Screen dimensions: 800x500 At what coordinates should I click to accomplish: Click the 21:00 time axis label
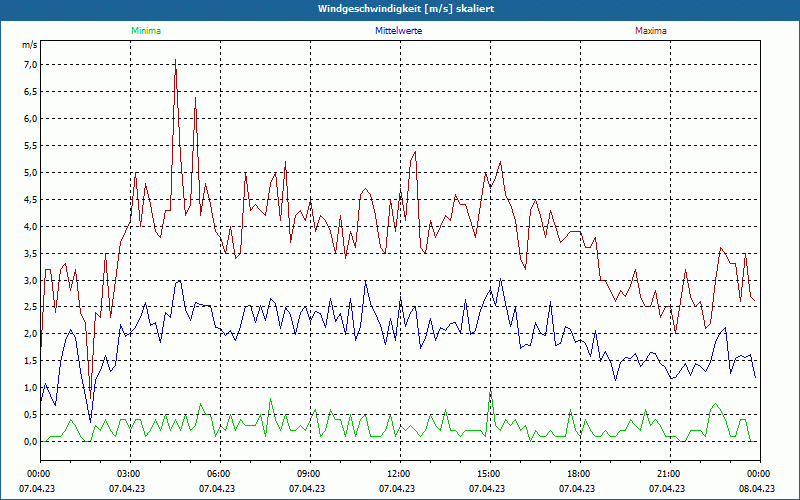pos(667,474)
